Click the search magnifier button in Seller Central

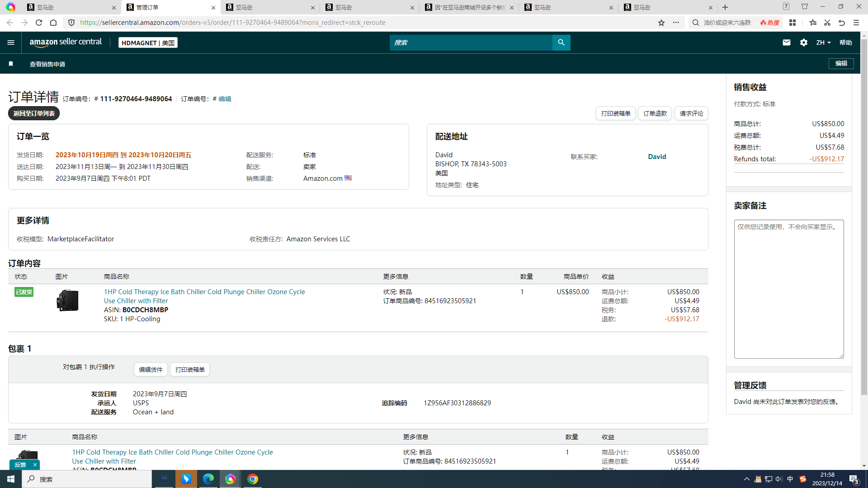tap(561, 42)
